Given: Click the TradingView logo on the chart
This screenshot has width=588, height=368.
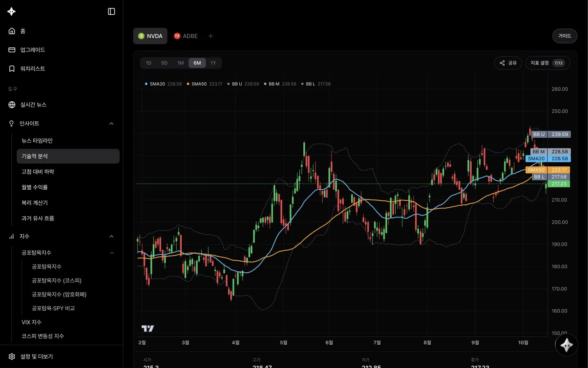Looking at the screenshot, I should click(147, 328).
